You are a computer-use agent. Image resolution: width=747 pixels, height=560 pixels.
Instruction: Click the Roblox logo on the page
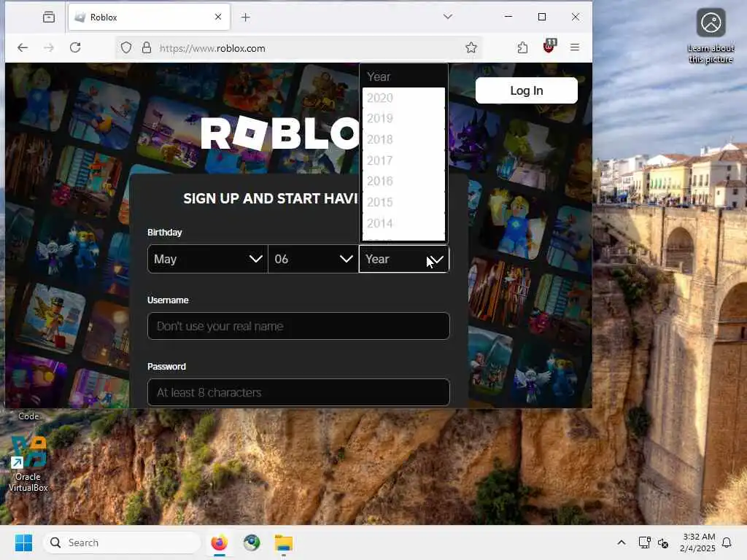[280, 133]
